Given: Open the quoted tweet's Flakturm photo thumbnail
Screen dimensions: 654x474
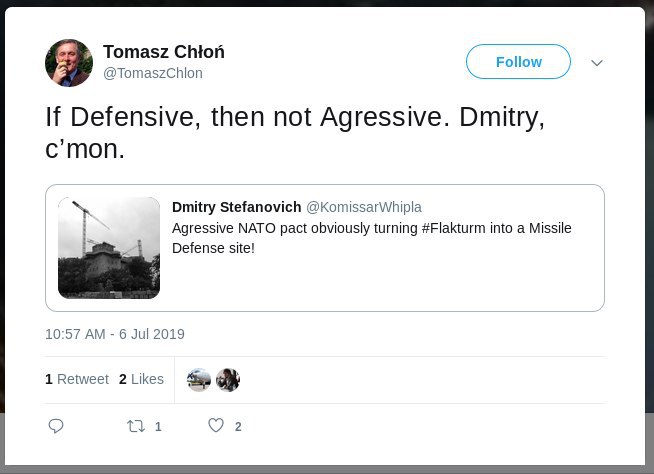Looking at the screenshot, I should (x=109, y=248).
